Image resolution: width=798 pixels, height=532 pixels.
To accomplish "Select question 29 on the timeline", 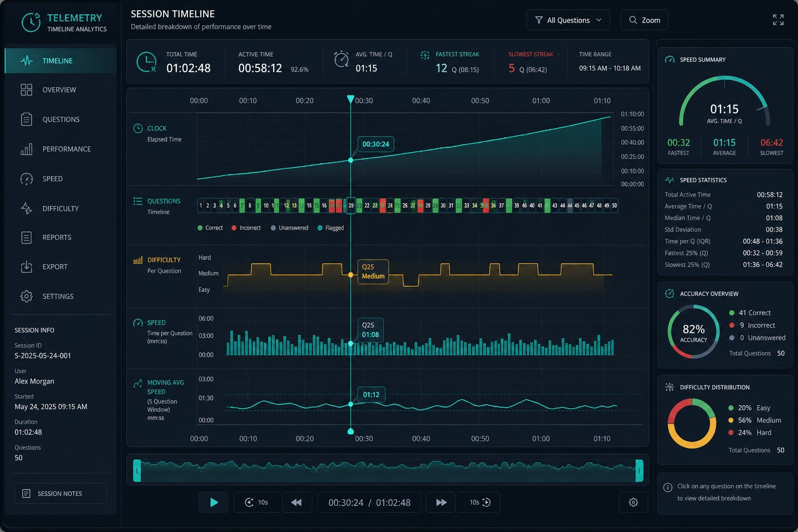I will 351,205.
